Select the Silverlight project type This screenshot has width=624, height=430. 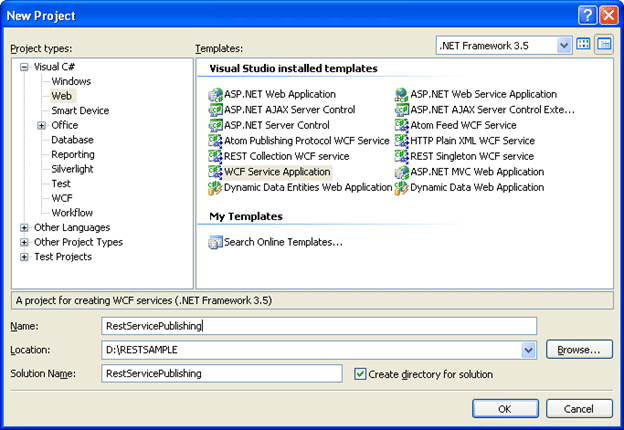72,169
